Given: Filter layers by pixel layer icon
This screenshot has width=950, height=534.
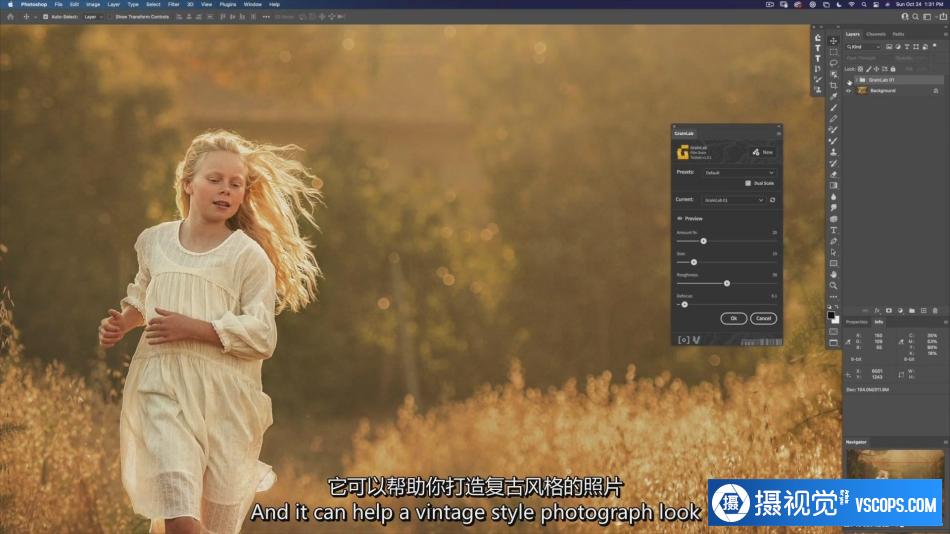Looking at the screenshot, I should click(x=889, y=47).
